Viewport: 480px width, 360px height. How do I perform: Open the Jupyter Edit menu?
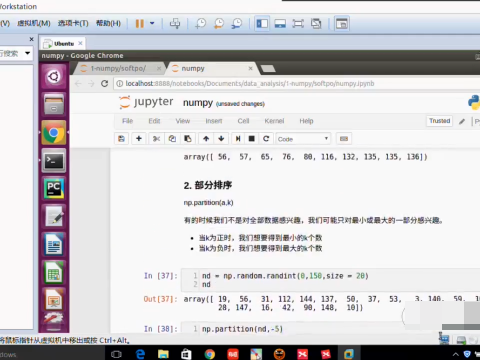(x=154, y=121)
